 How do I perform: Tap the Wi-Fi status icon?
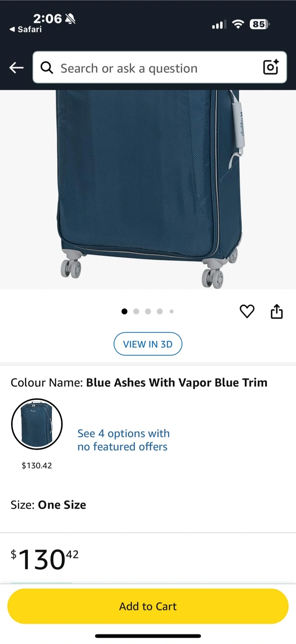(238, 24)
